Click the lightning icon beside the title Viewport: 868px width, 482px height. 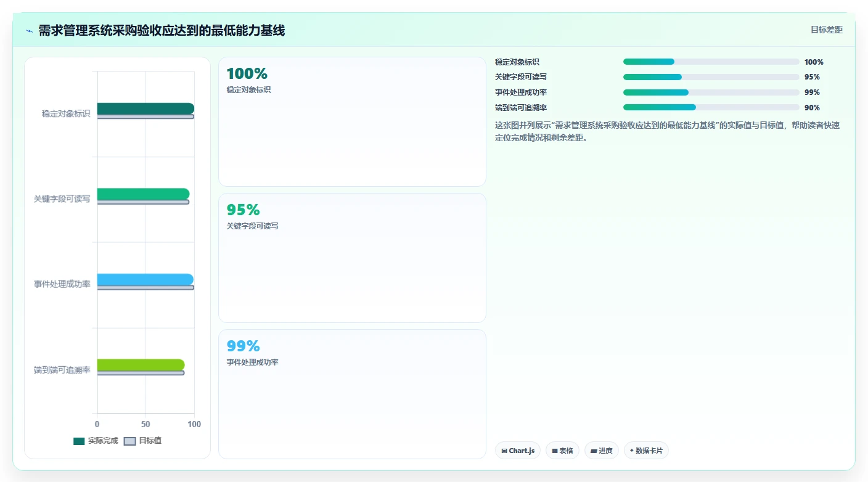[29, 31]
